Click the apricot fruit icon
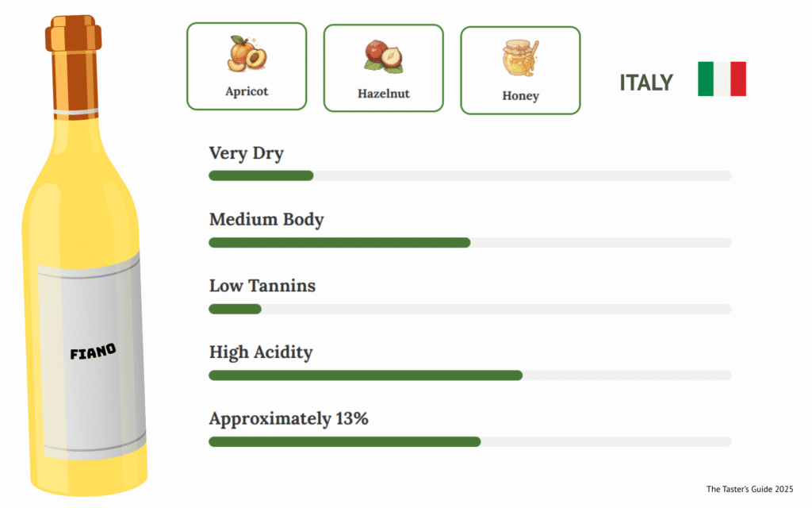Viewport: 812px width, 508px height. (247, 54)
